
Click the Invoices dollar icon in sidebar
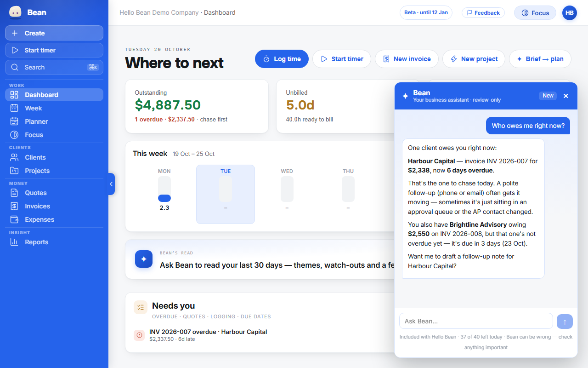[x=14, y=206]
